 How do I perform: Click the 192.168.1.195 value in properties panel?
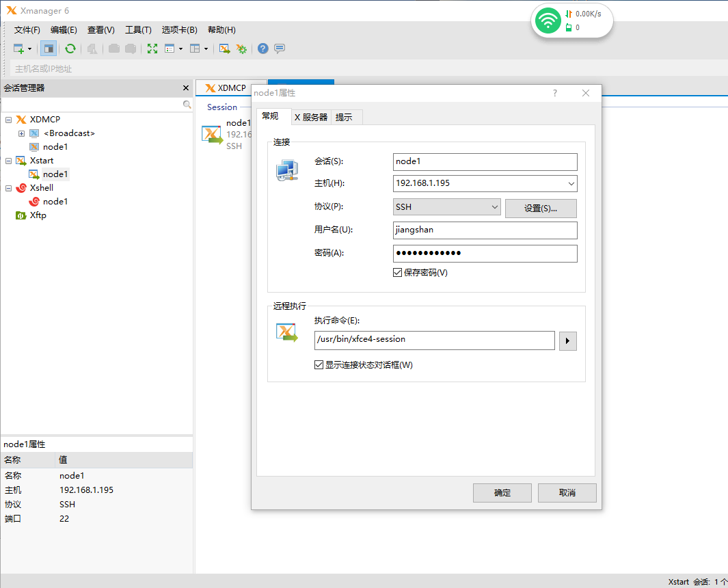click(x=86, y=490)
